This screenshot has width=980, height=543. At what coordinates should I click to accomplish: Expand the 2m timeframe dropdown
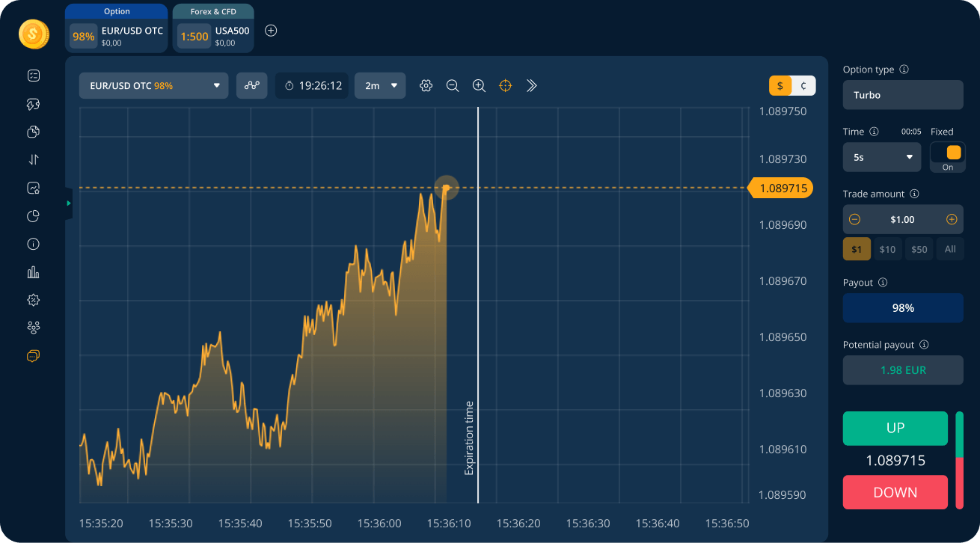380,86
